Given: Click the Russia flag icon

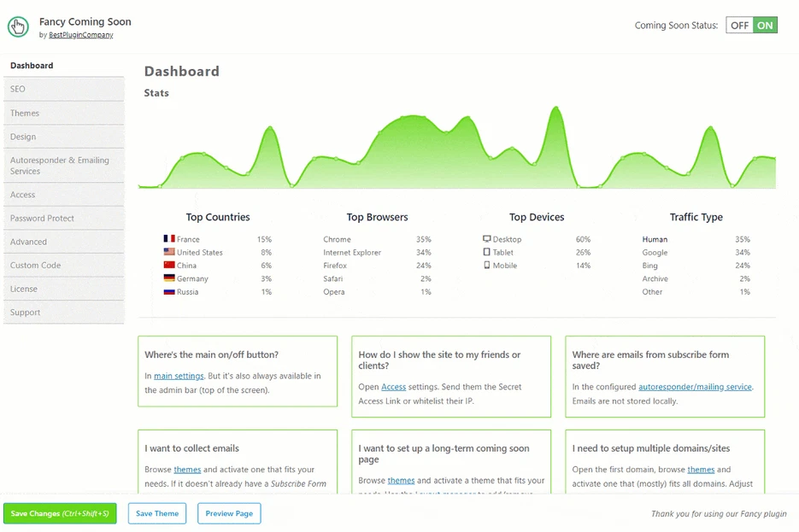Looking at the screenshot, I should click(169, 292).
